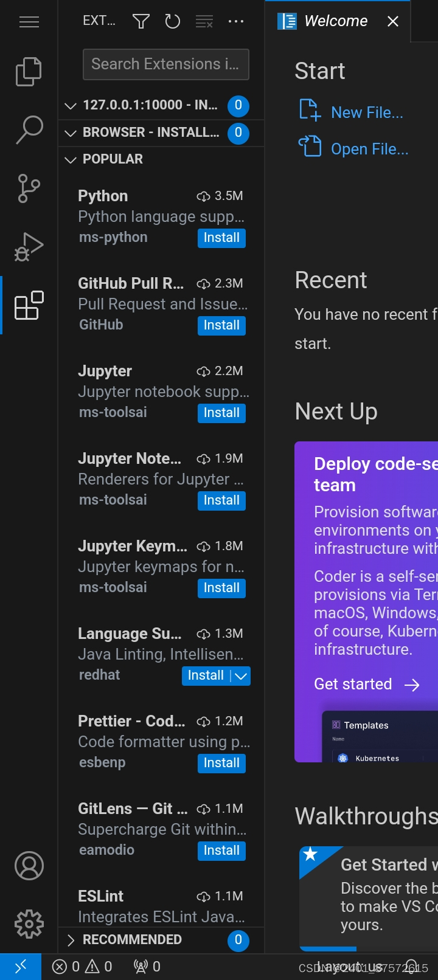Install the GitLens extension
438x980 pixels.
tap(221, 851)
